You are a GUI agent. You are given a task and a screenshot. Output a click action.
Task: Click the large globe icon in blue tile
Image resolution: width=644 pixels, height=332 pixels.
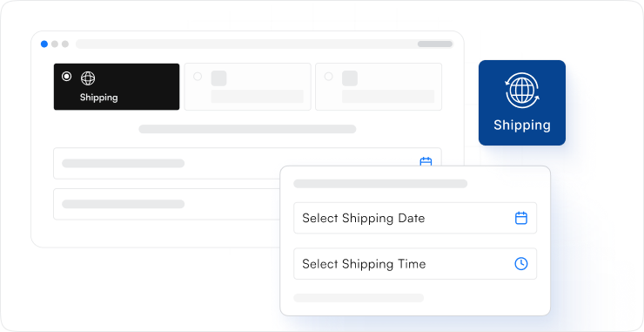522,91
